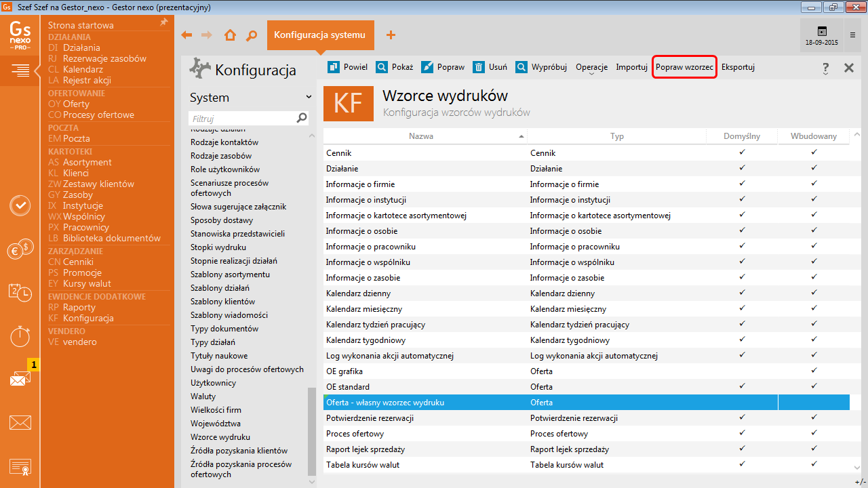Toggle Domyślny checkmark for OE standard row

click(742, 386)
